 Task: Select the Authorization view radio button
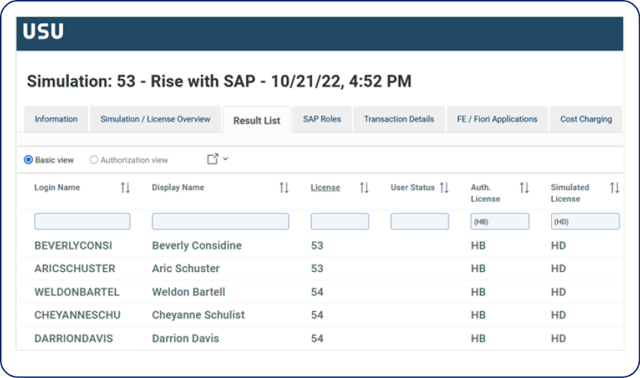point(94,160)
